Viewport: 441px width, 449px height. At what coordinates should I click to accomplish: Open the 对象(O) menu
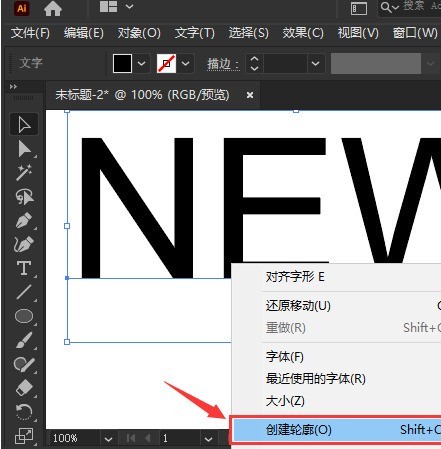[139, 33]
